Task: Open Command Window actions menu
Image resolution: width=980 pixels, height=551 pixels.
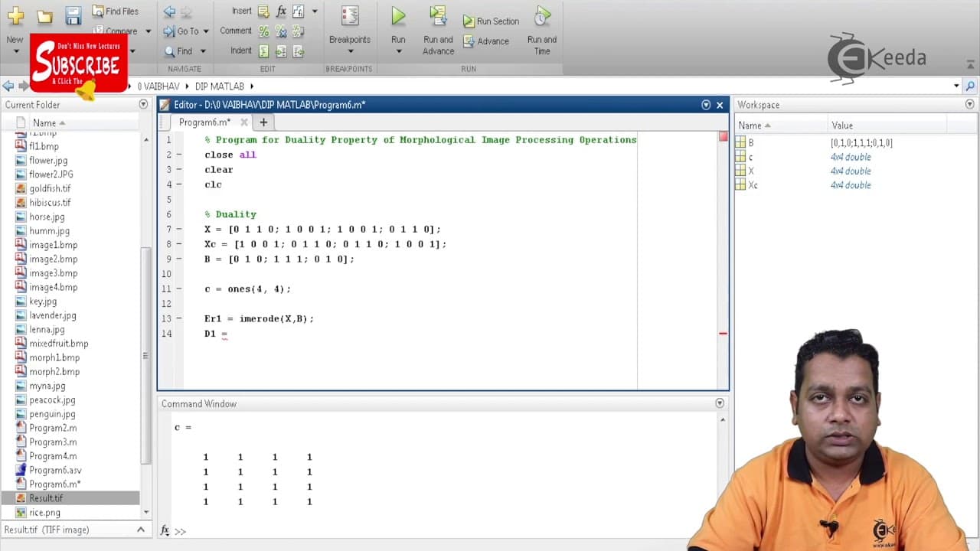Action: [x=720, y=403]
